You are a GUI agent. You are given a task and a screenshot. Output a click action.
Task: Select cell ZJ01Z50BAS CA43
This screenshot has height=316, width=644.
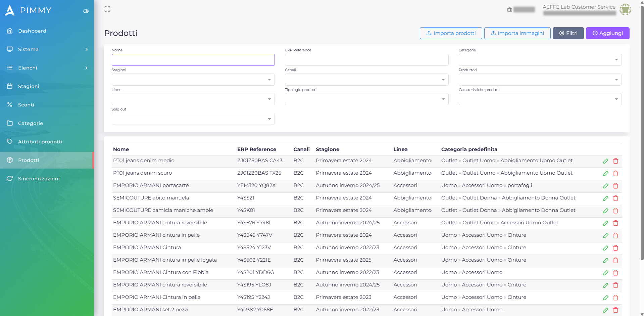[x=260, y=161]
